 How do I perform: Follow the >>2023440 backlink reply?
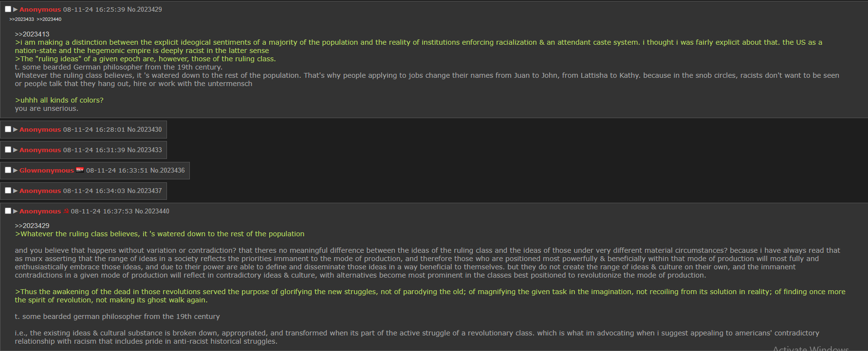click(49, 19)
